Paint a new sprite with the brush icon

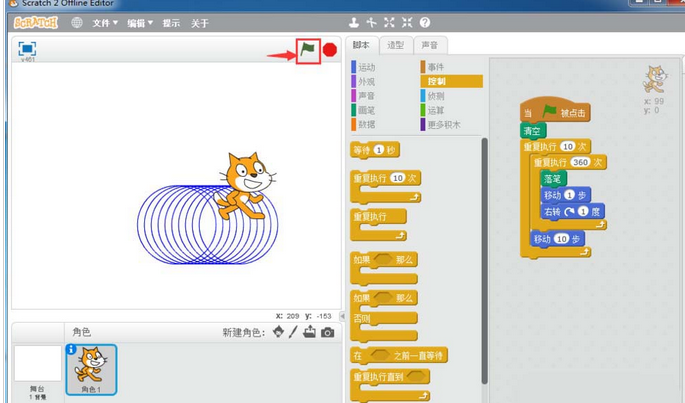(294, 332)
